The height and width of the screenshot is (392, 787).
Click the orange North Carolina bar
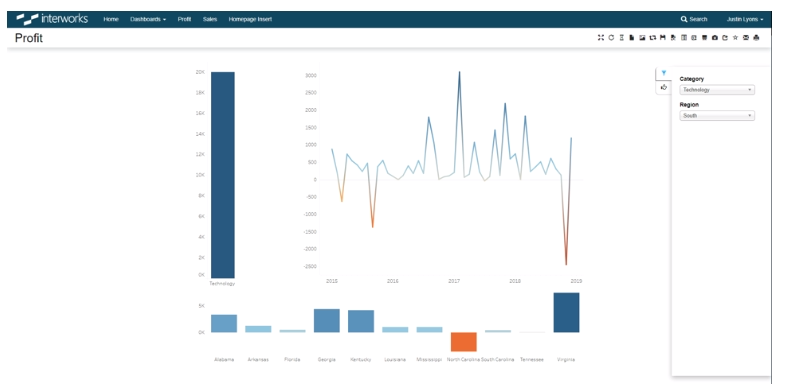(x=463, y=342)
